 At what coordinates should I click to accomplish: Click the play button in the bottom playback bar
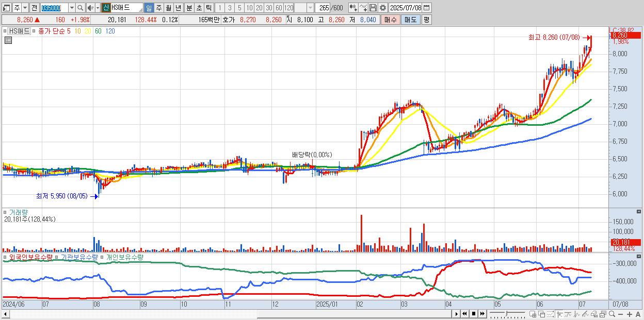457,314
